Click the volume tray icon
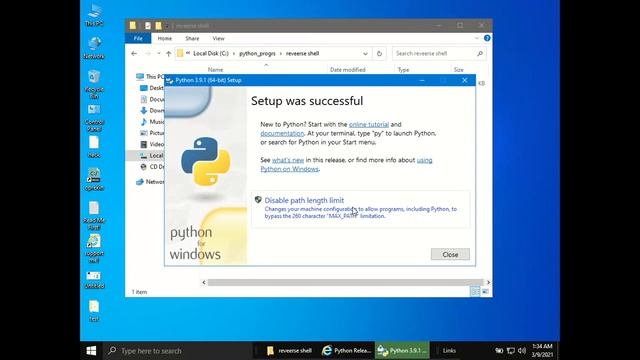 coord(522,351)
